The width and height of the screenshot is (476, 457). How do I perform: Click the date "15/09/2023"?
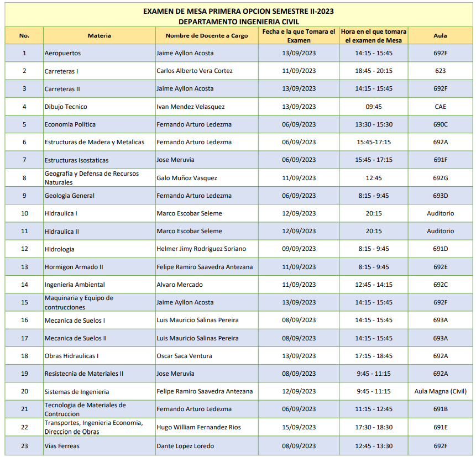pyautogui.click(x=299, y=427)
